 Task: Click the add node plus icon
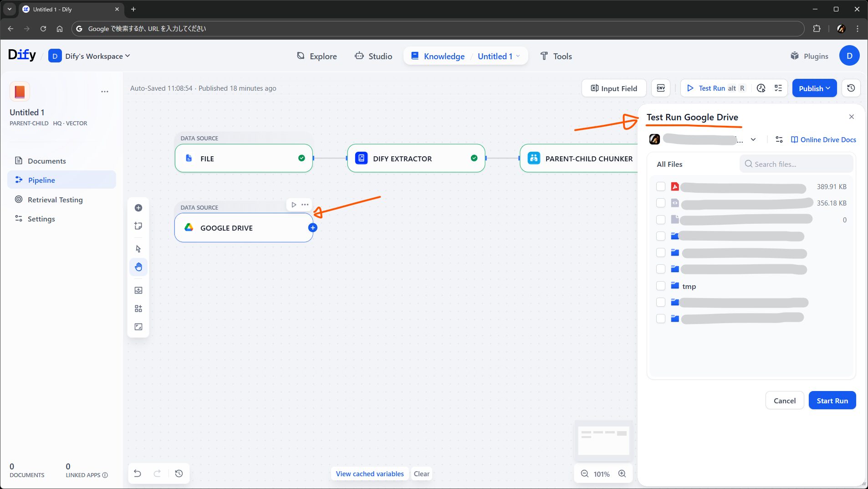click(138, 208)
